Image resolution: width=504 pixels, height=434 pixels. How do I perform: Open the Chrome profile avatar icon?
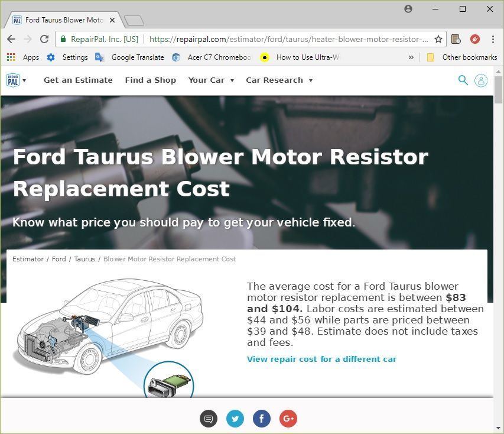click(408, 9)
